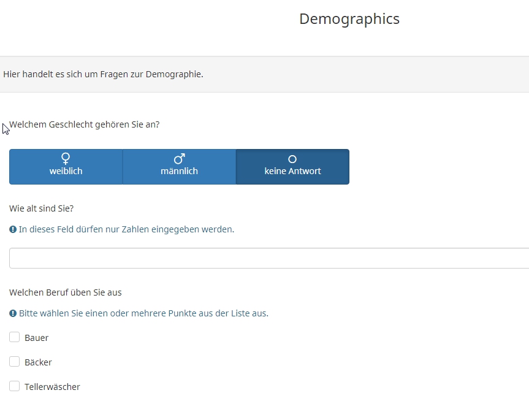
Task: Click the male symbol icon
Action: point(179,159)
